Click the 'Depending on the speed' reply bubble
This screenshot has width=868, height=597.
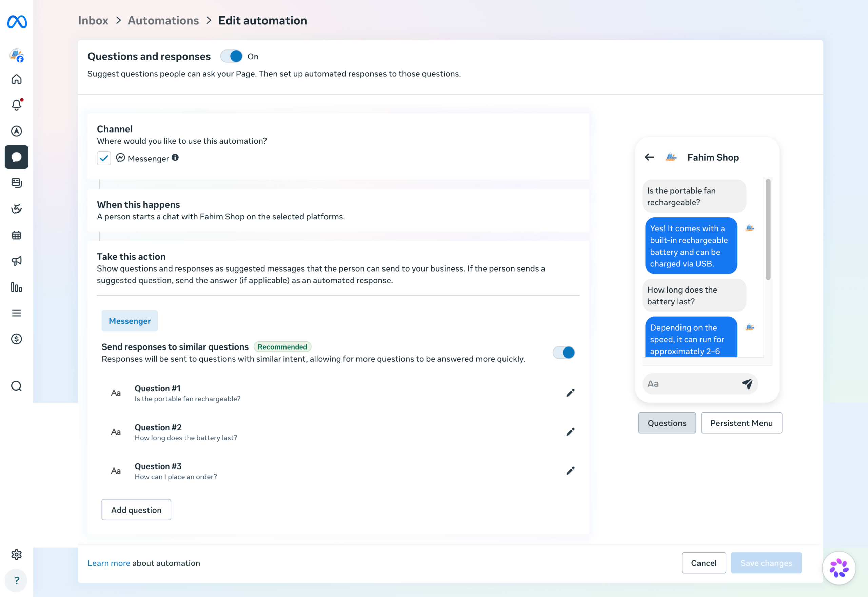pyautogui.click(x=691, y=337)
